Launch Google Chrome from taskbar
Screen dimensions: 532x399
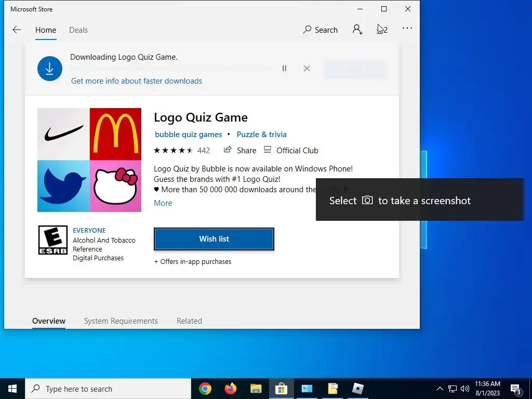[205, 389]
